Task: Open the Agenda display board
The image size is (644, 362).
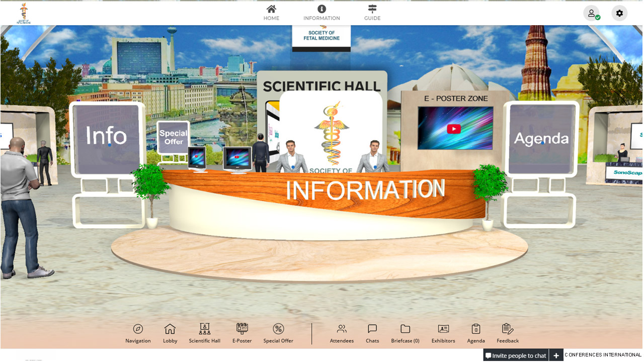Action: [x=541, y=139]
